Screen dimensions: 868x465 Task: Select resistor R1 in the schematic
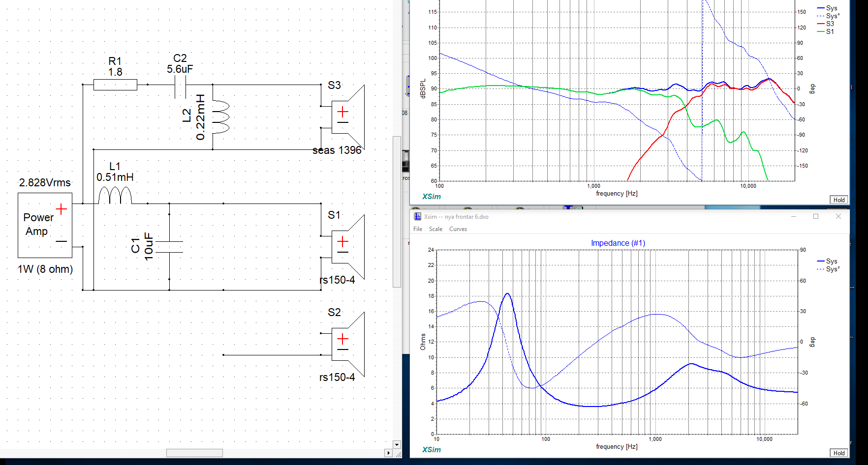(x=115, y=85)
